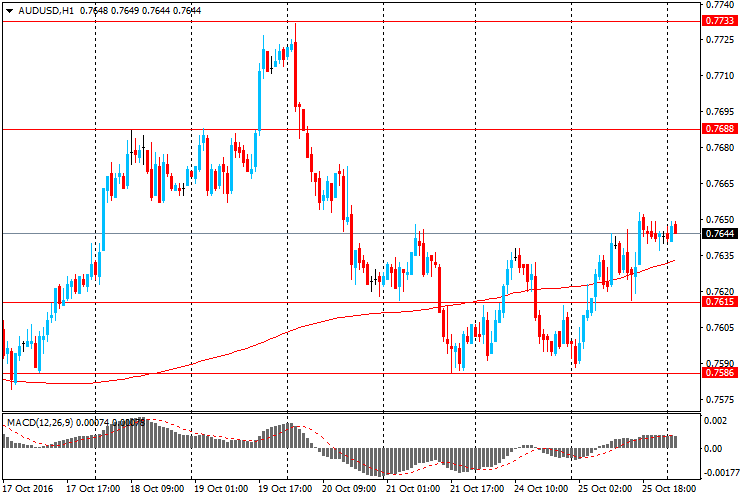Click the 17 Oct 2016 date label
Viewport: 740px width, 500px height.
[28, 488]
